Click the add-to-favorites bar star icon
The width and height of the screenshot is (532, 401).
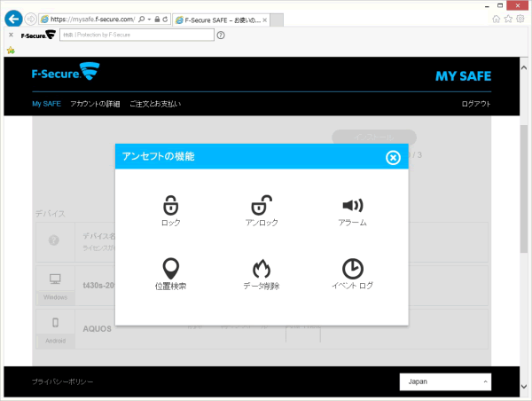coord(11,51)
